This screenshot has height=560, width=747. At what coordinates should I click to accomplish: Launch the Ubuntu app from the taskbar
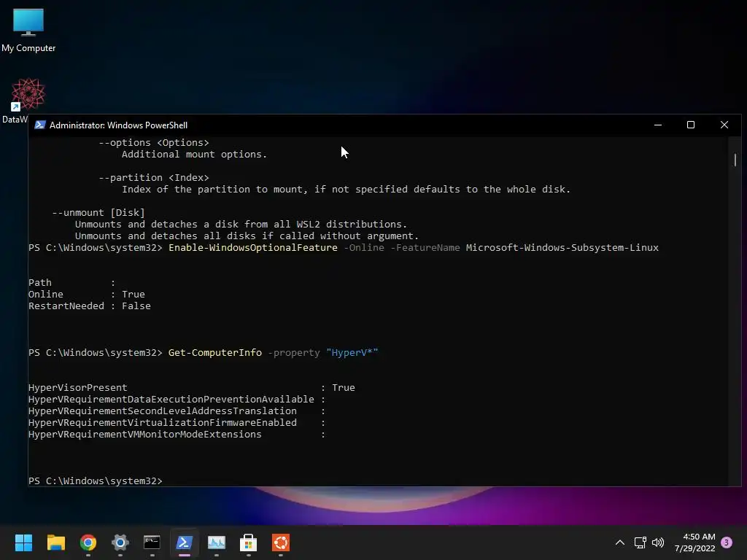tap(281, 542)
